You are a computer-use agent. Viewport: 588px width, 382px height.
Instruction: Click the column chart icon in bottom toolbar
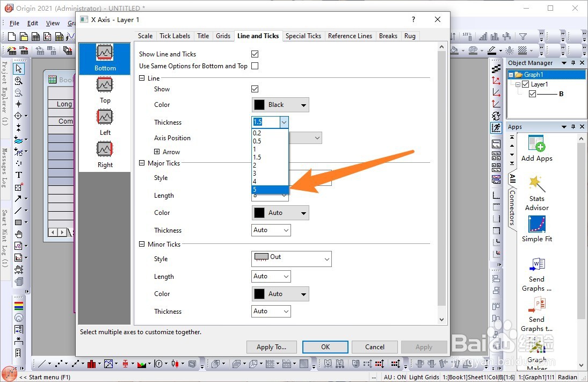click(x=91, y=363)
